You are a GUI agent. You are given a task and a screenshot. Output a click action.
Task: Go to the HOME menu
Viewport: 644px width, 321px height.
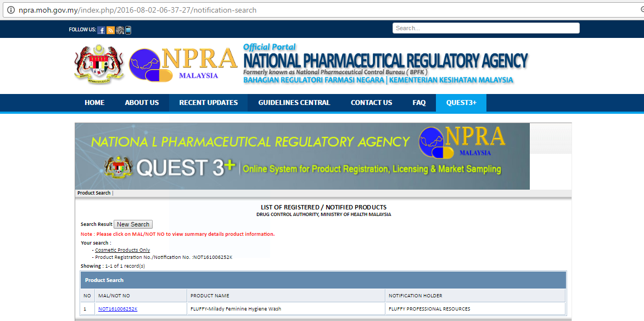94,103
